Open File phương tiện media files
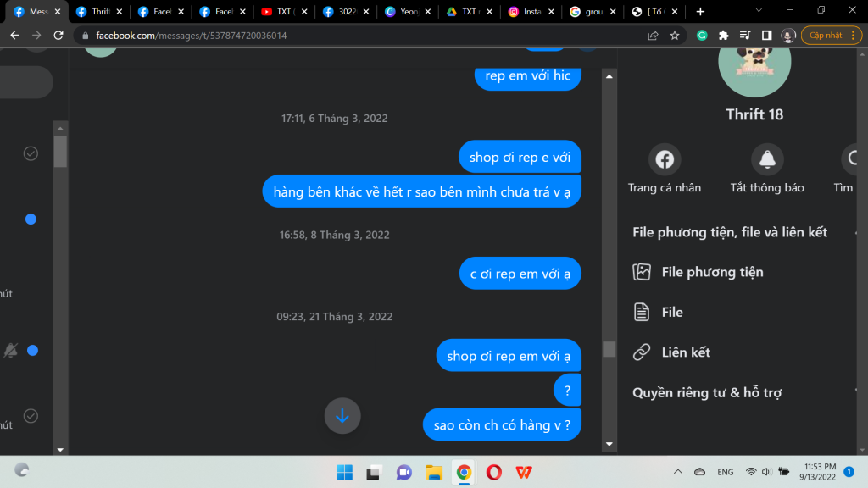This screenshot has width=868, height=488. point(712,272)
